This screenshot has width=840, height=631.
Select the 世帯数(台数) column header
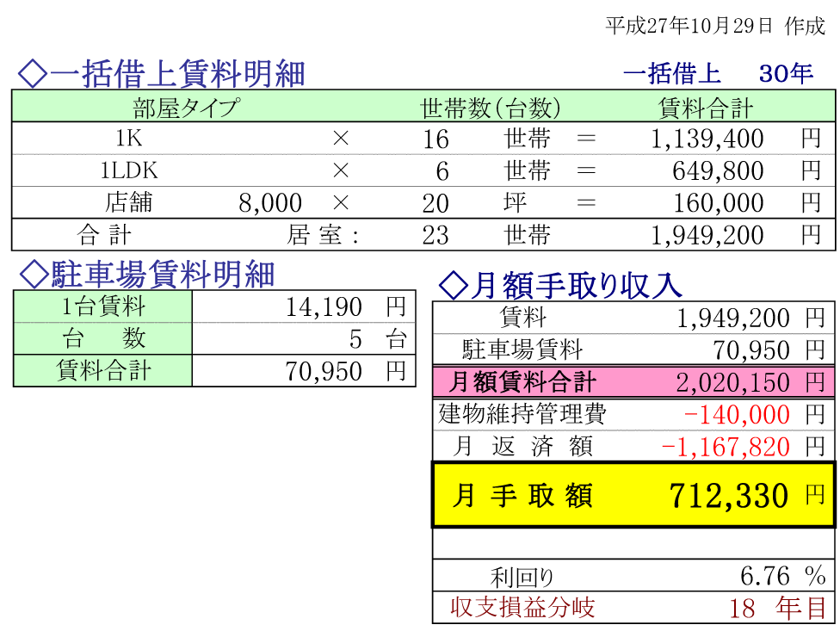point(490,108)
